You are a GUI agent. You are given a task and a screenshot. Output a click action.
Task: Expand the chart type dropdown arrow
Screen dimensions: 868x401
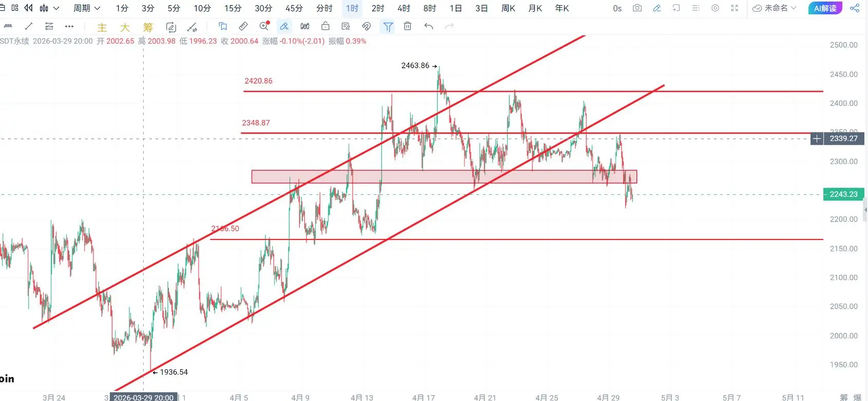point(56,8)
